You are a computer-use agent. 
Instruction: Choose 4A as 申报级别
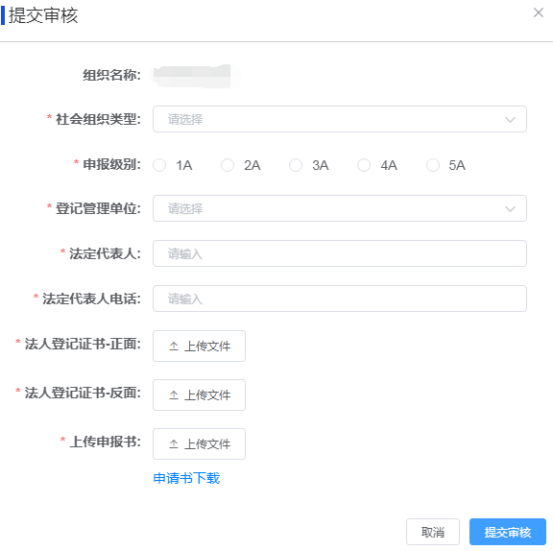point(364,165)
